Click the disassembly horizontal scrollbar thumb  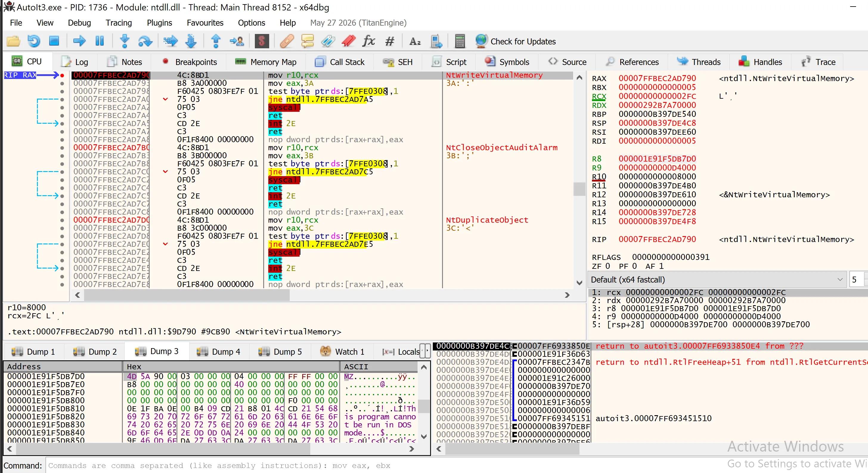(187, 295)
